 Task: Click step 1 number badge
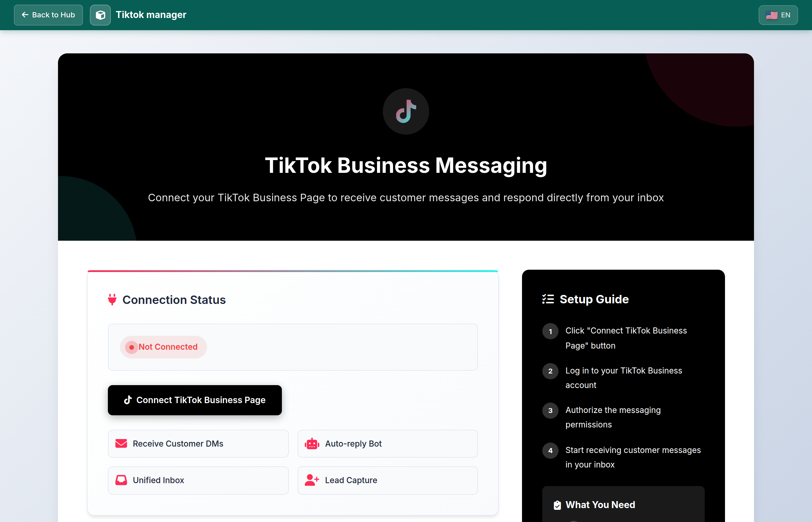[550, 331]
